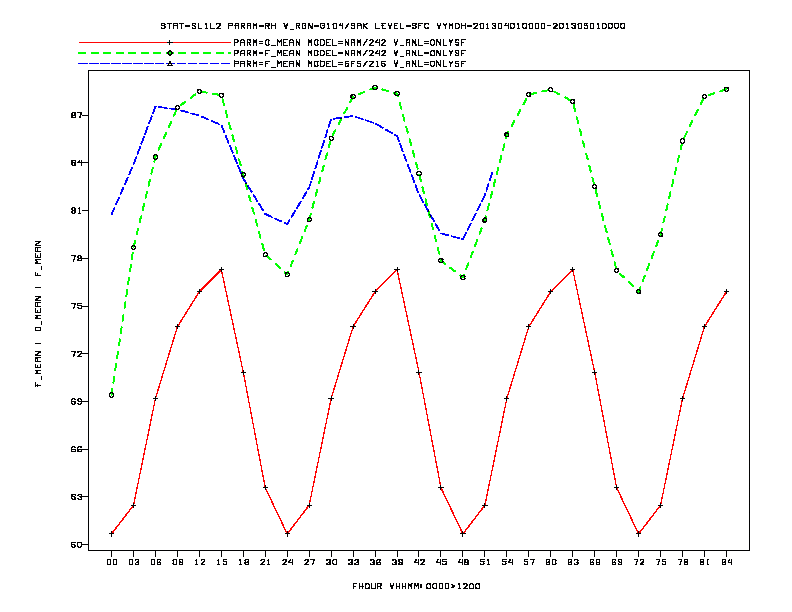Click the x-axis tick label 18
This screenshot has height=612, width=792.
(x=243, y=562)
